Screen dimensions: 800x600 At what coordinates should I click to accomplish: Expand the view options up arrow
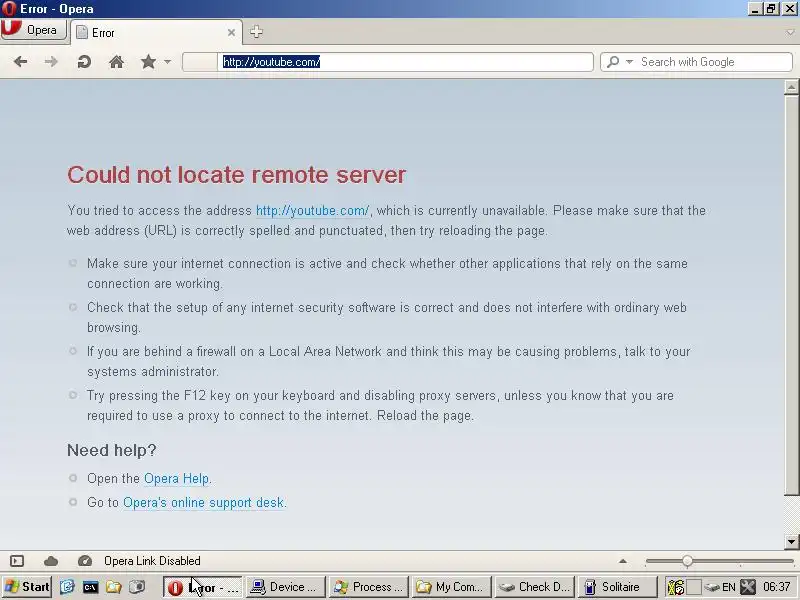[622, 561]
